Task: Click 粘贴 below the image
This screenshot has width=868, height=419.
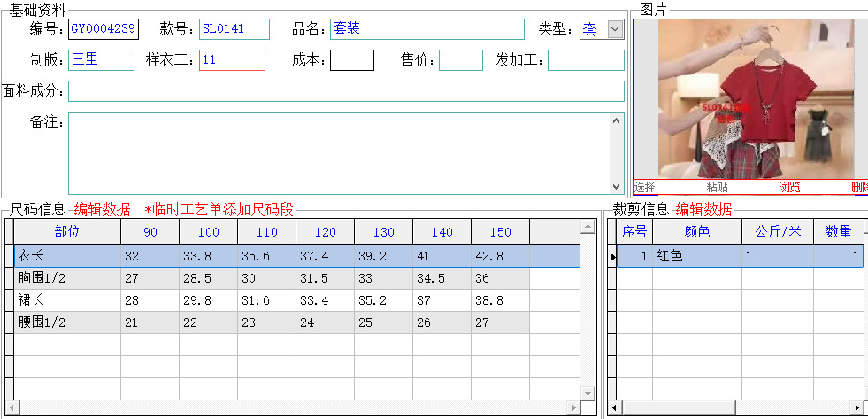Action: tap(718, 187)
